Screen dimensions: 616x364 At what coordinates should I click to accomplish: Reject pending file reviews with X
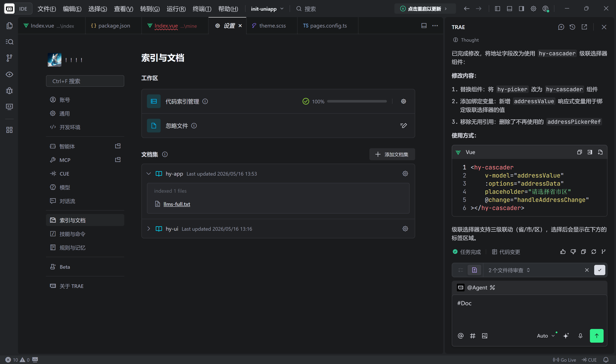click(587, 270)
